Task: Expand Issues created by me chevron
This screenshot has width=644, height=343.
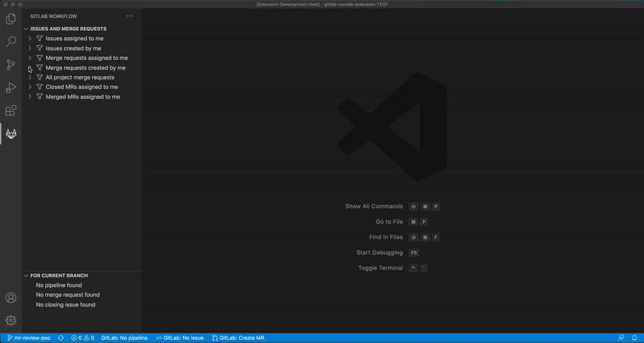Action: (x=30, y=48)
